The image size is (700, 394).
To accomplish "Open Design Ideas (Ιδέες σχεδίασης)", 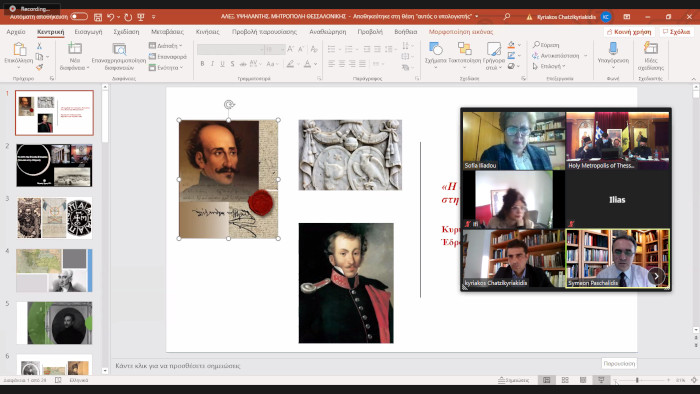I will coord(651,56).
